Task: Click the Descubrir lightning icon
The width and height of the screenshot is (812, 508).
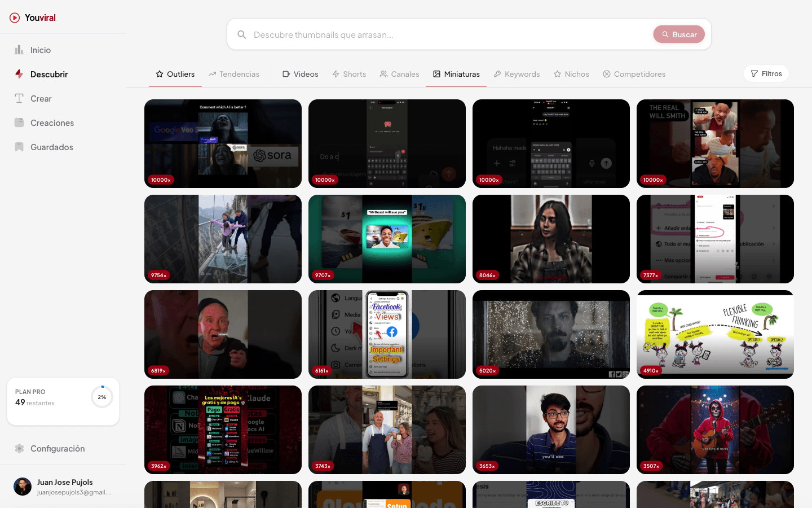Action: 19,74
